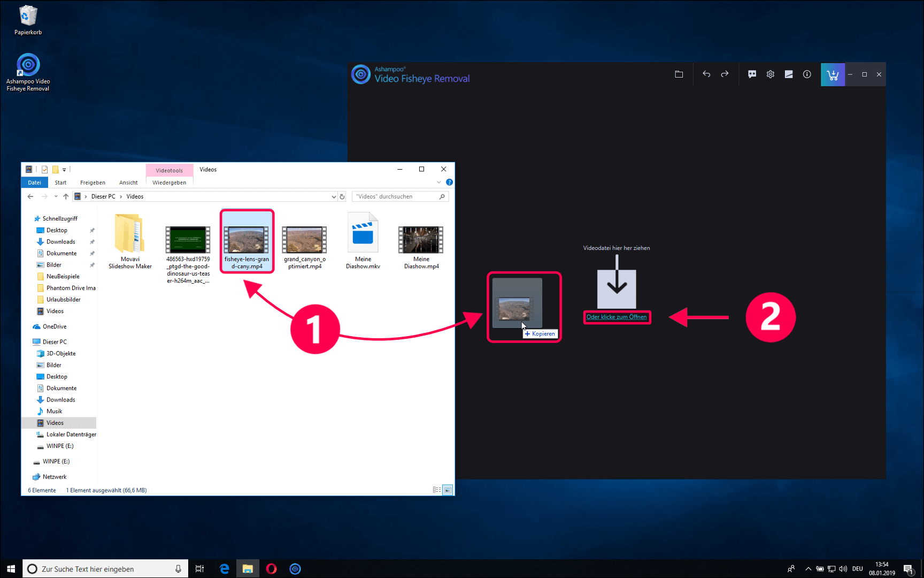The width and height of the screenshot is (924, 578).
Task: Expand the address bar history dropdown
Action: (x=334, y=196)
